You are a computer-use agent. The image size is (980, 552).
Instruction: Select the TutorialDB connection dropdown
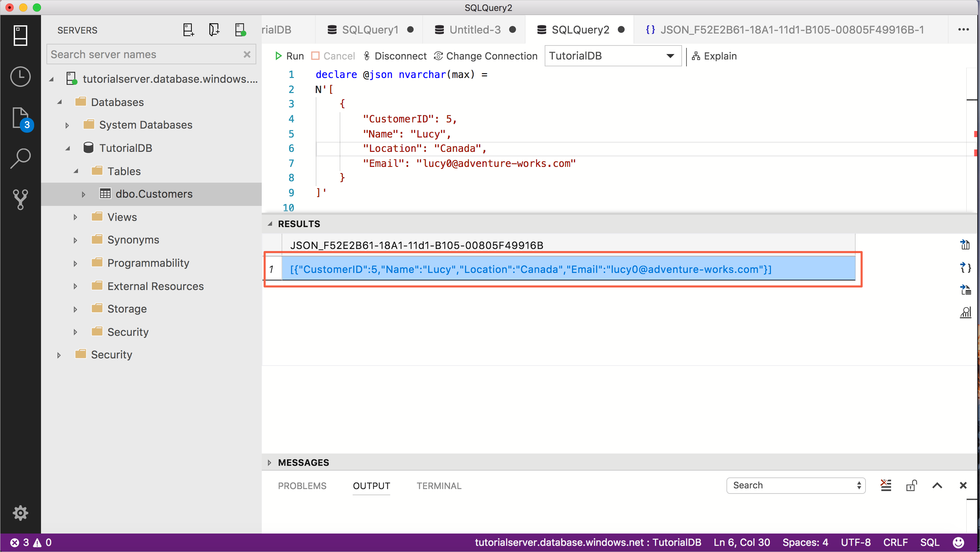point(611,56)
